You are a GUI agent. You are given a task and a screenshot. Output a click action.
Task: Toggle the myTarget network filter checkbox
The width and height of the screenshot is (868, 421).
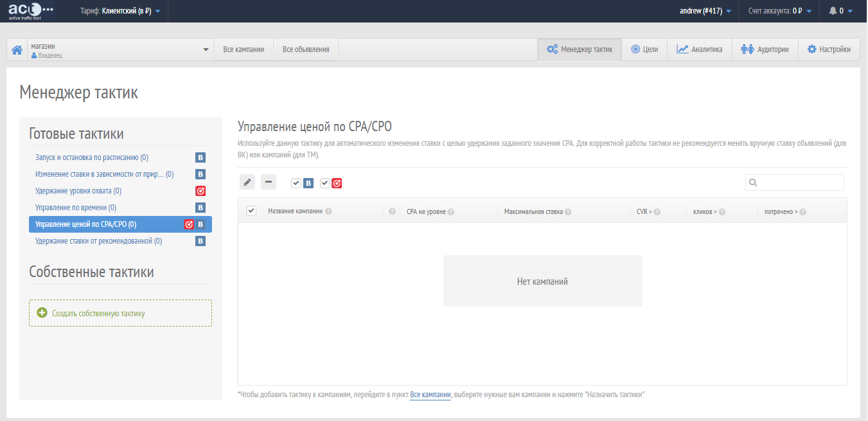325,183
